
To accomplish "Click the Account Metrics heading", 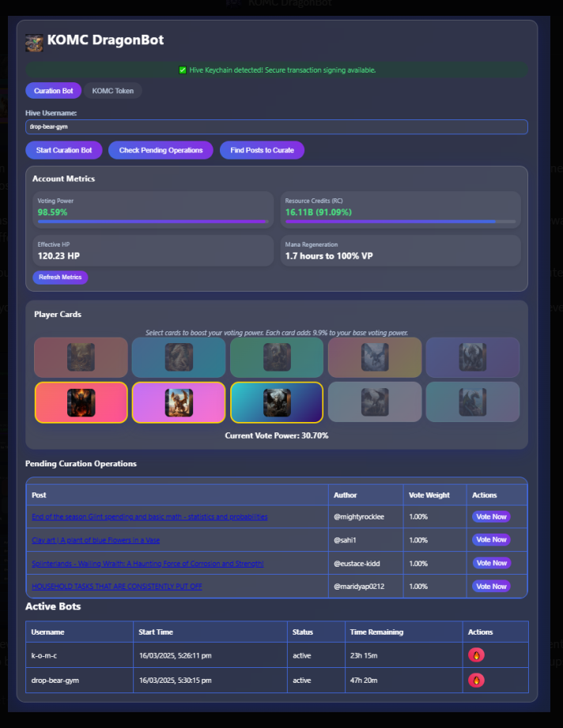I will pyautogui.click(x=63, y=179).
